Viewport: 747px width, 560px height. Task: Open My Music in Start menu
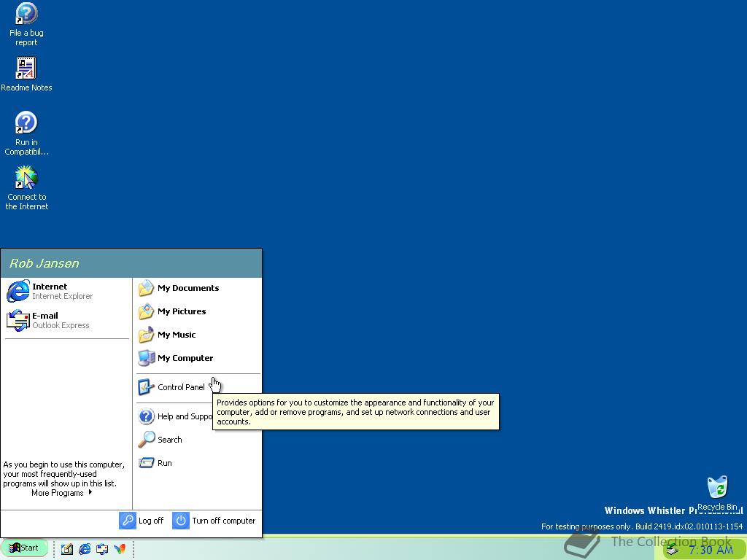(198, 335)
